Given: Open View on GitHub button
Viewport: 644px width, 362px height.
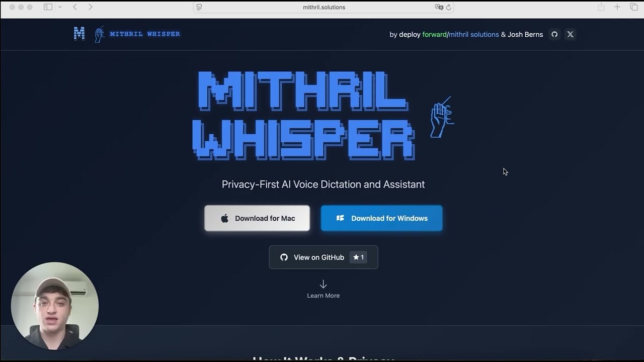Looking at the screenshot, I should 323,257.
